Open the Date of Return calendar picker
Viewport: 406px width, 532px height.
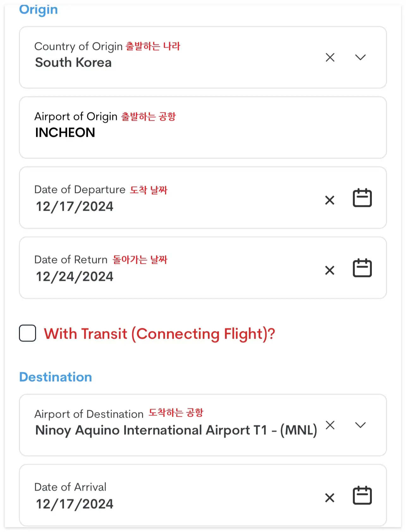362,268
